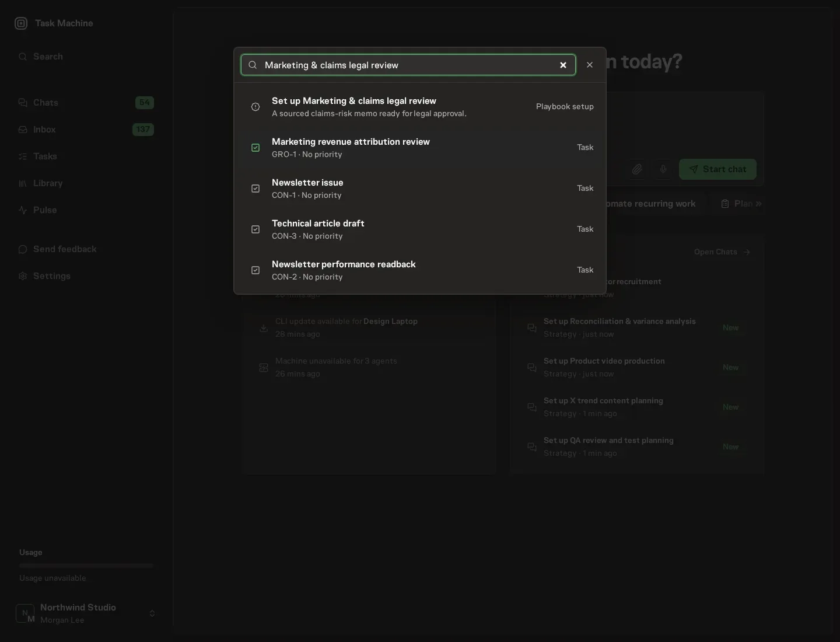Click the task checkbox icon for CON-3
840x642 pixels.
tap(256, 229)
